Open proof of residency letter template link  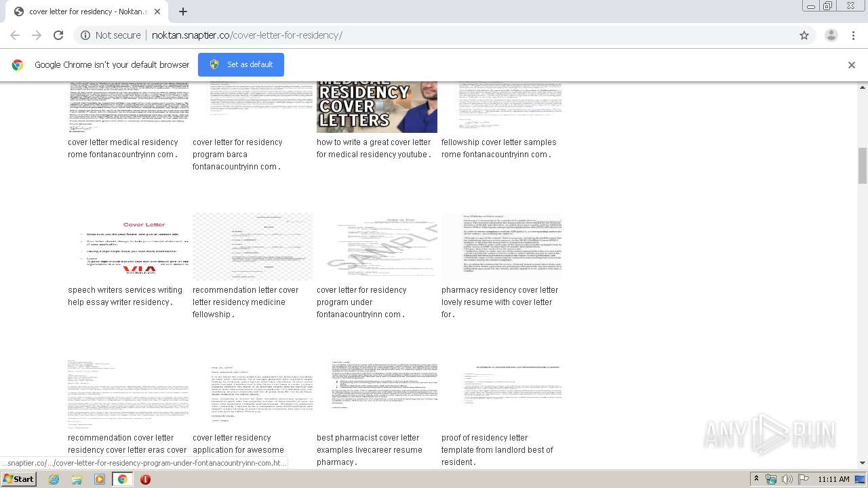click(x=497, y=450)
